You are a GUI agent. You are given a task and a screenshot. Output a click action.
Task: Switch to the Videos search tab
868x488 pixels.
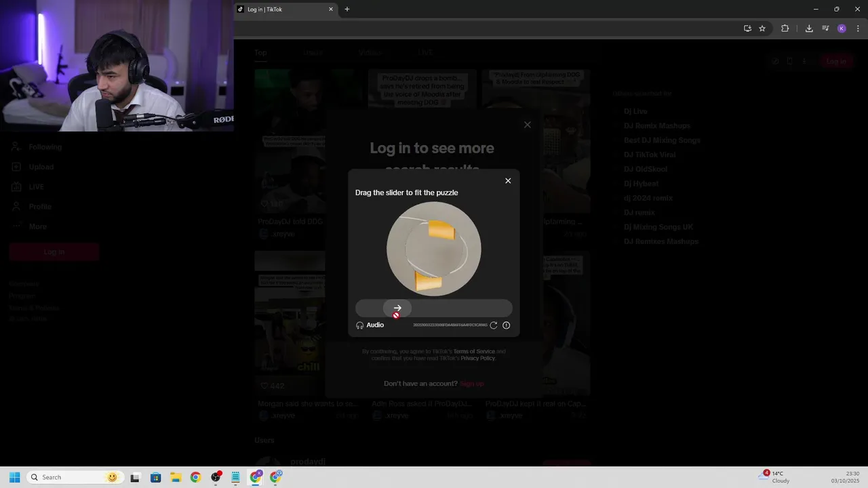click(x=370, y=52)
